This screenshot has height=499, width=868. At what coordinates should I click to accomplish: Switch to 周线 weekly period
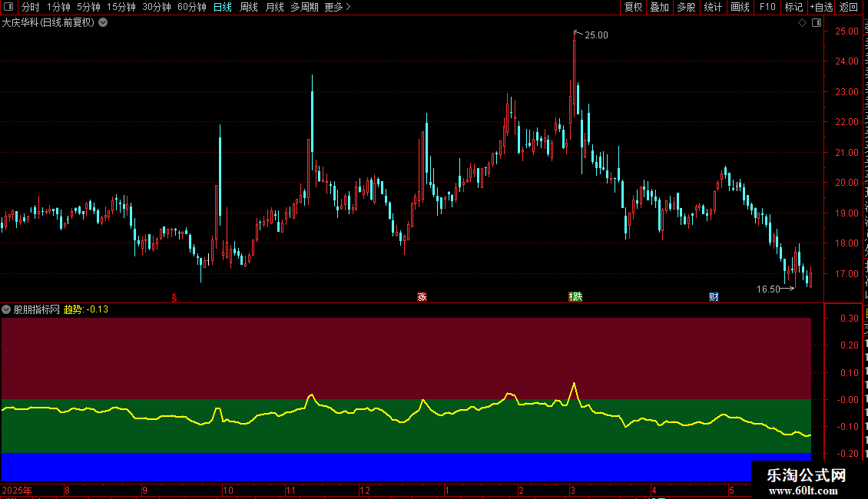[x=249, y=7]
